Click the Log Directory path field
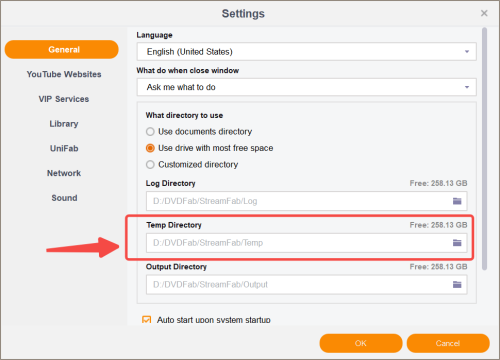This screenshot has height=360, width=500. [x=306, y=201]
